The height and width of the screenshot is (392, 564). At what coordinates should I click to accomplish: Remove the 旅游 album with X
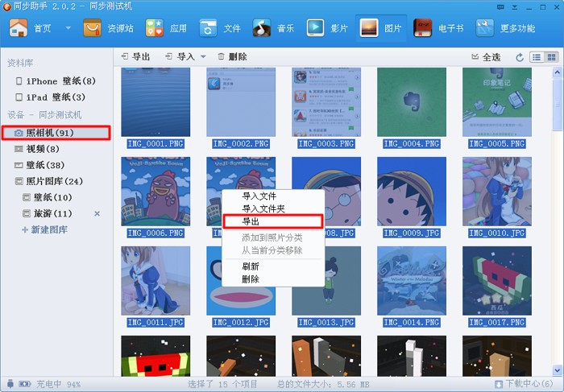pyautogui.click(x=97, y=213)
